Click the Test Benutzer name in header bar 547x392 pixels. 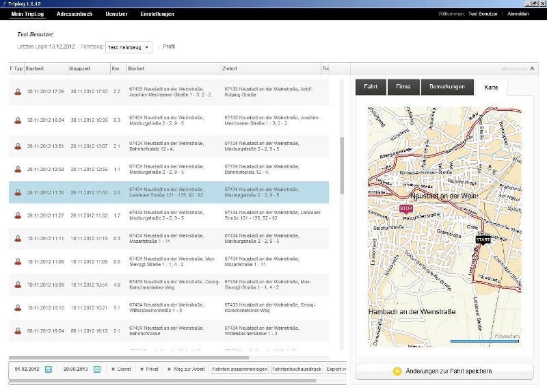pyautogui.click(x=483, y=14)
